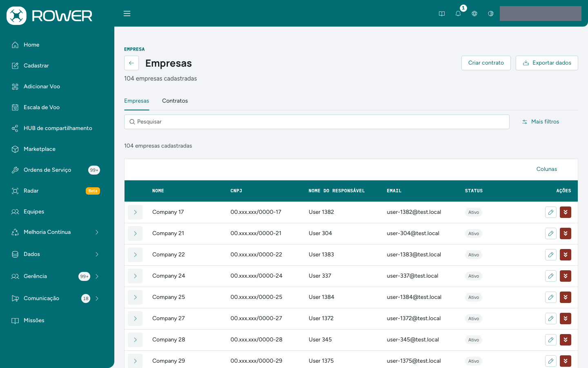Click the Exportar dados button
This screenshot has height=368, width=588.
coord(547,63)
